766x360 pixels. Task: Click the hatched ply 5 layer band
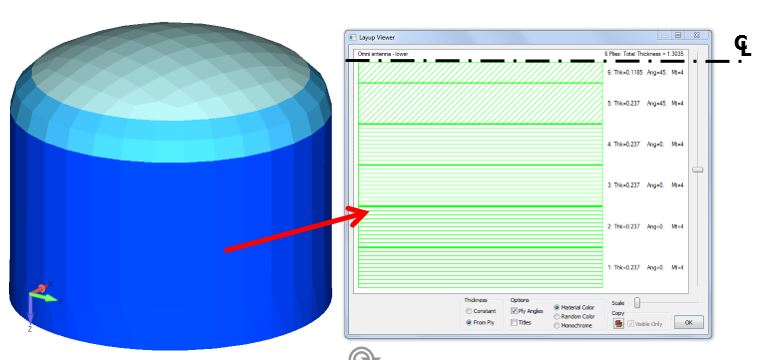tap(481, 104)
